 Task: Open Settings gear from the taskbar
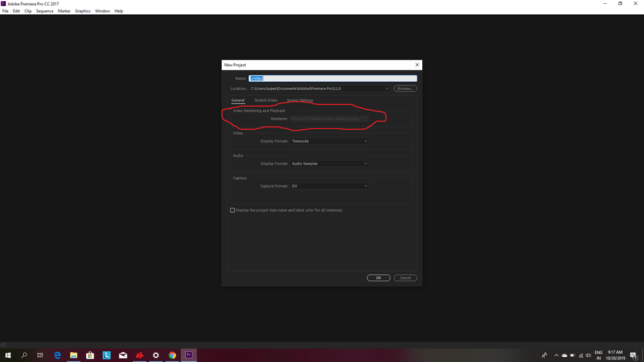pyautogui.click(x=155, y=355)
